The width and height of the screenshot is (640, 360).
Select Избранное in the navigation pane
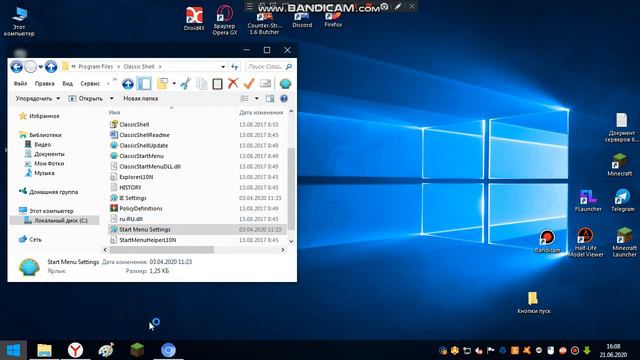coord(44,116)
